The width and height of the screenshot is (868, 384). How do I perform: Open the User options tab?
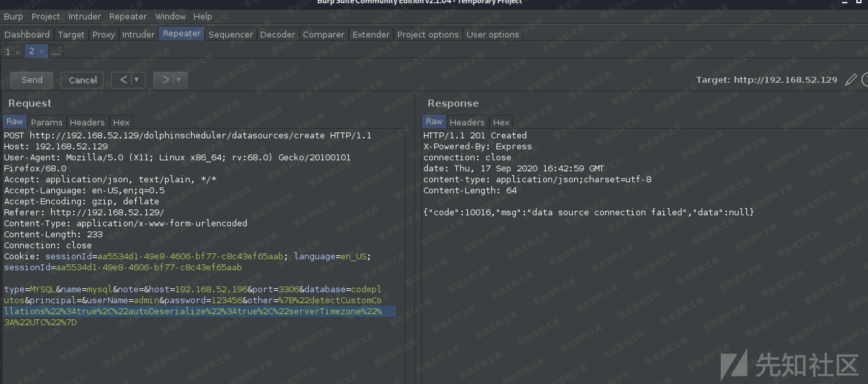493,34
